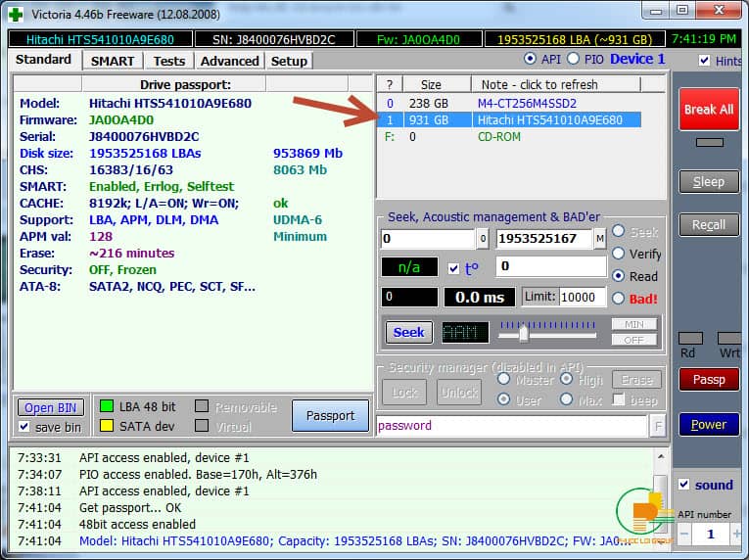Uncheck the save bin checkbox

point(25,427)
